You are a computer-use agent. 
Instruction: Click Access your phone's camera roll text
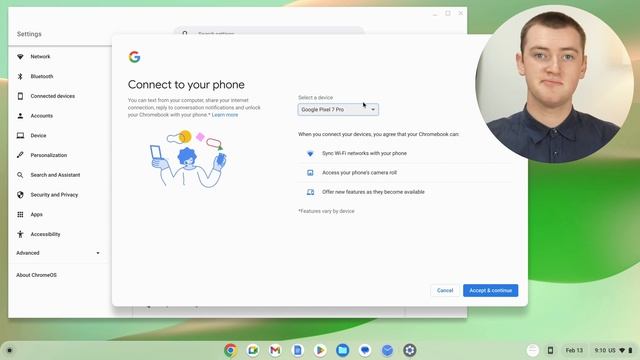pos(359,173)
